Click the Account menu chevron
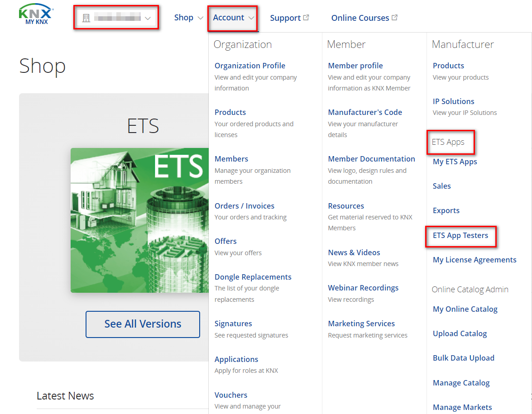The width and height of the screenshot is (532, 414). coord(251,18)
